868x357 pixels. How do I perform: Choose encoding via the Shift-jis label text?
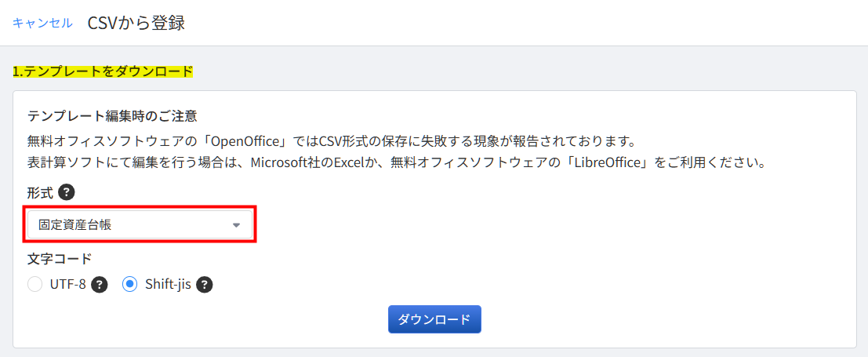(169, 285)
